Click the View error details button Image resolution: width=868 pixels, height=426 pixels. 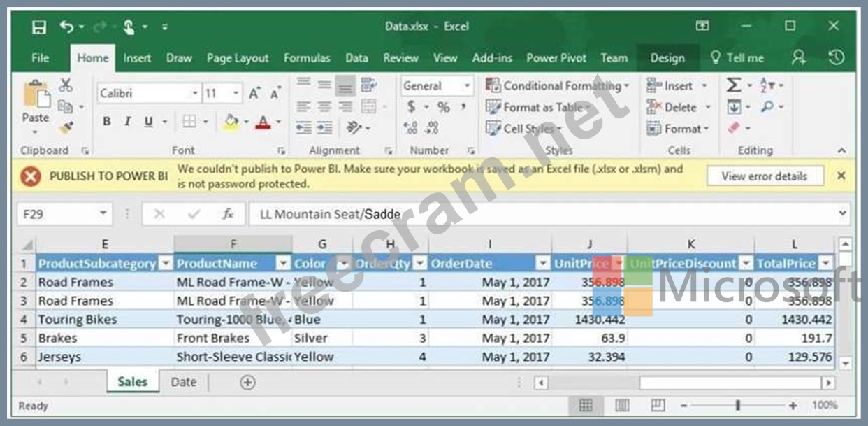click(764, 176)
